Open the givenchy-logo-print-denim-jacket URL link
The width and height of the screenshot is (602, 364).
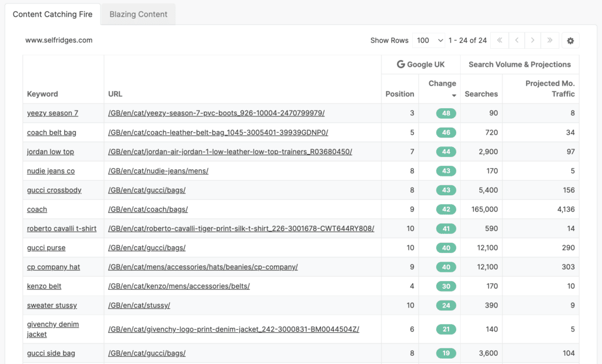[x=233, y=329]
